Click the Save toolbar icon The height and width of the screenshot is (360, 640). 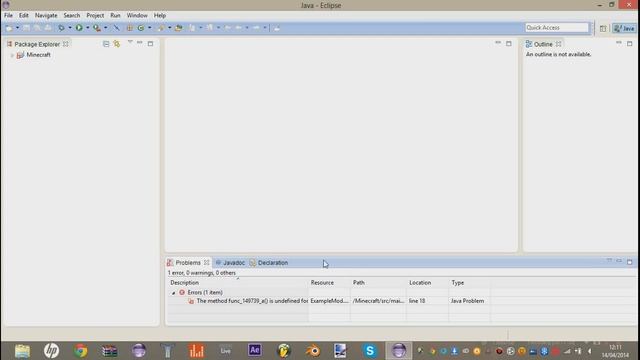27,28
